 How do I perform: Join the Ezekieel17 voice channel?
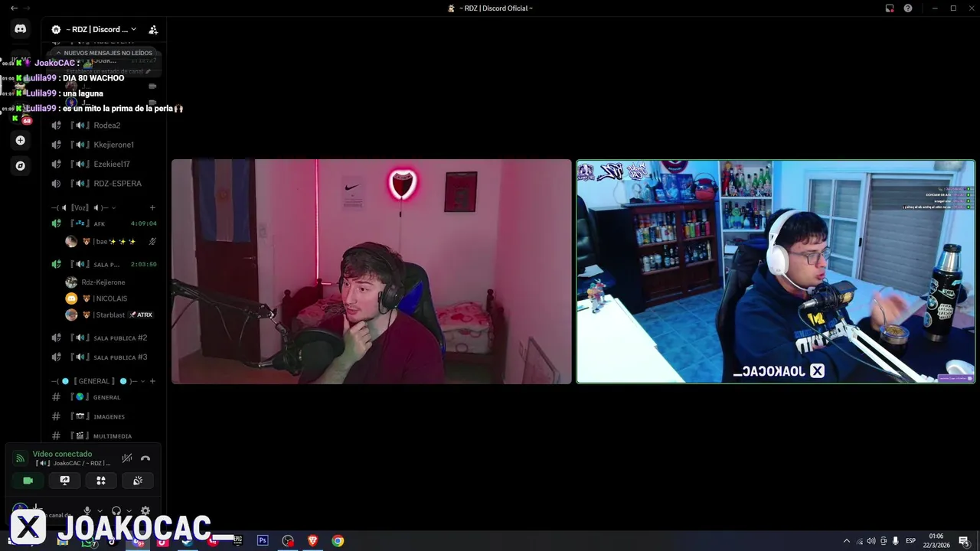point(103,164)
